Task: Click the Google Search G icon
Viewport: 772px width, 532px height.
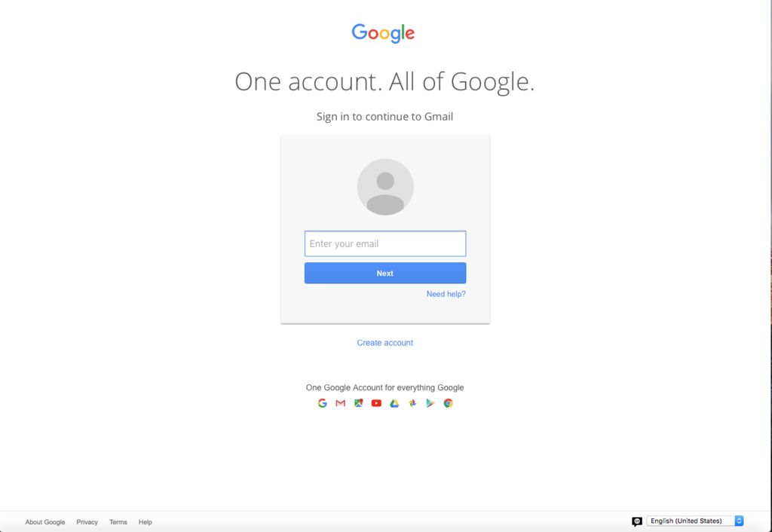Action: point(323,403)
